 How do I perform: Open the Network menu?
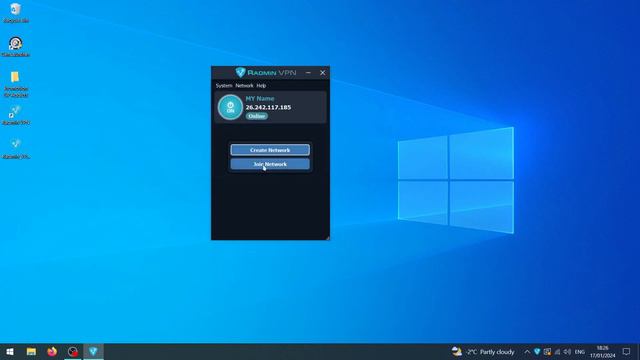click(244, 86)
